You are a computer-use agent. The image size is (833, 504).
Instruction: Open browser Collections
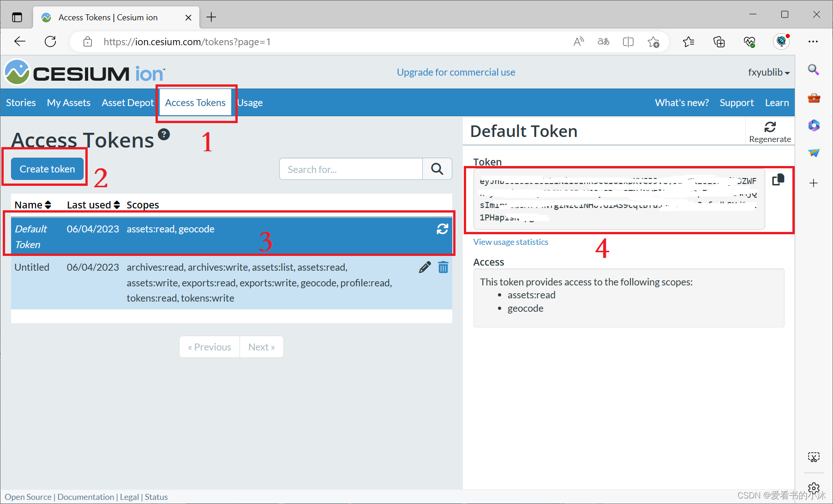(x=719, y=42)
